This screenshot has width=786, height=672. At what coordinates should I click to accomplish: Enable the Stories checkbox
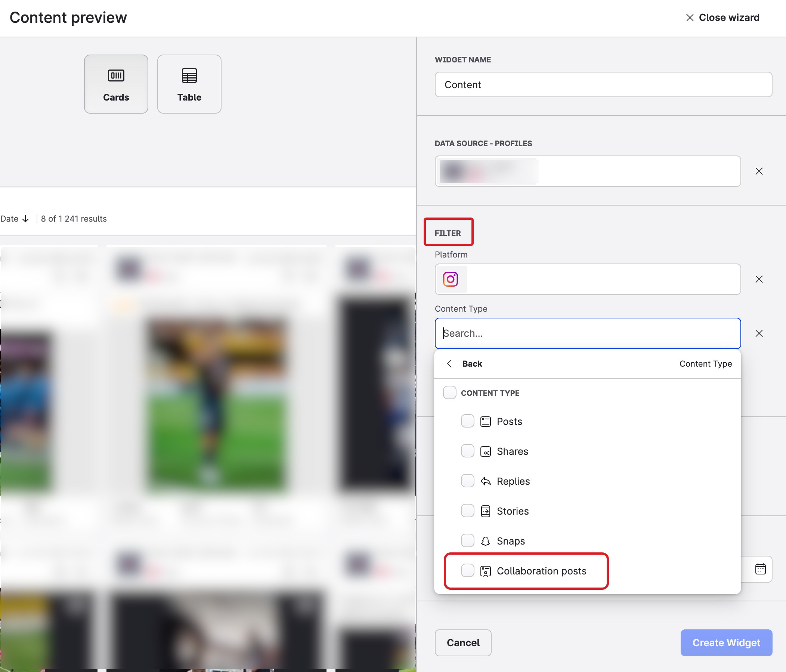(x=467, y=511)
